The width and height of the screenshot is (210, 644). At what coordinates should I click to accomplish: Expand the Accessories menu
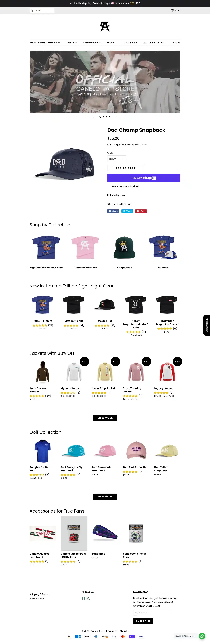click(x=155, y=42)
